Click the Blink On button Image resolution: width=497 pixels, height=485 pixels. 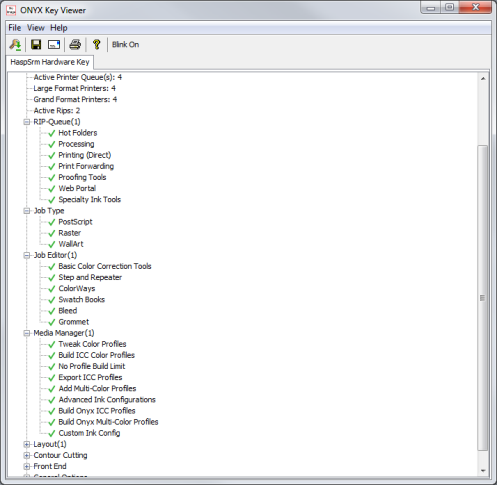pos(125,44)
